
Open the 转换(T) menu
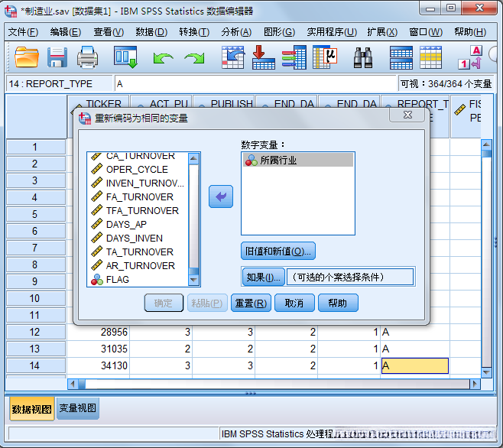[194, 32]
